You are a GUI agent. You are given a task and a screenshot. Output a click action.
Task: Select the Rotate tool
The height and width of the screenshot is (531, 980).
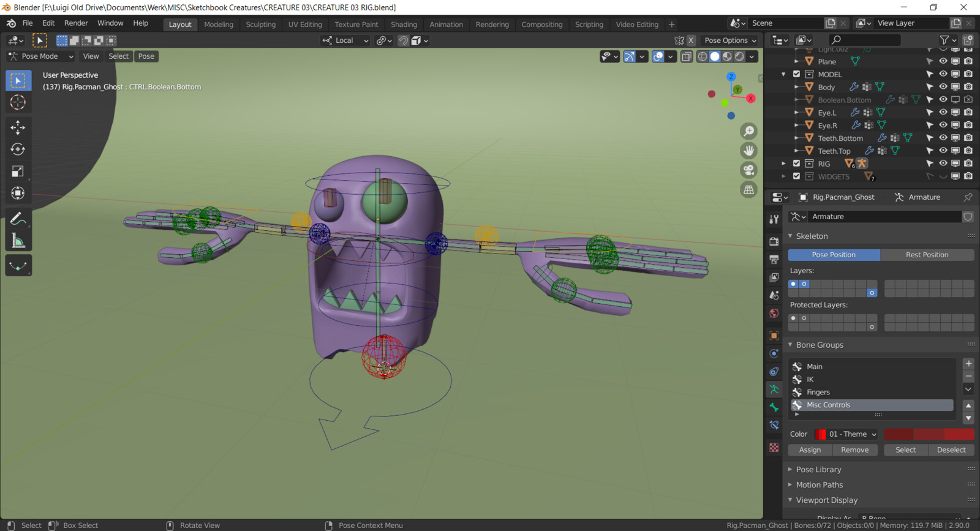18,149
